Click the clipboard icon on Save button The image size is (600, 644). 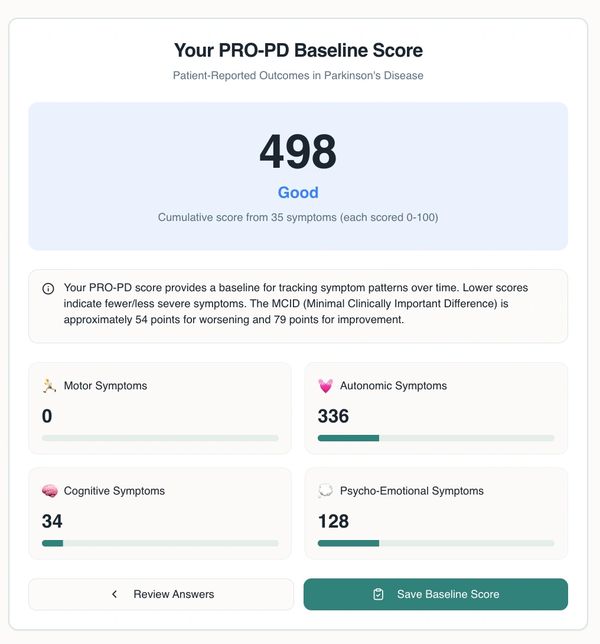tap(378, 594)
